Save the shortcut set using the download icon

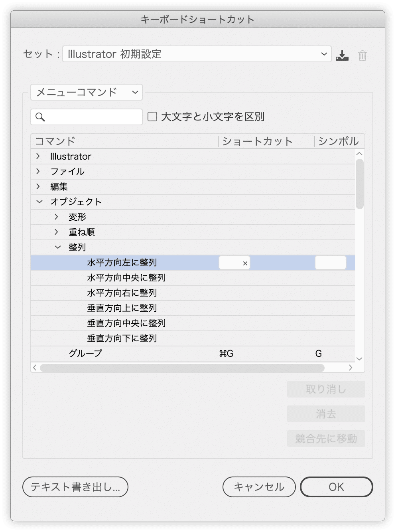pyautogui.click(x=342, y=55)
